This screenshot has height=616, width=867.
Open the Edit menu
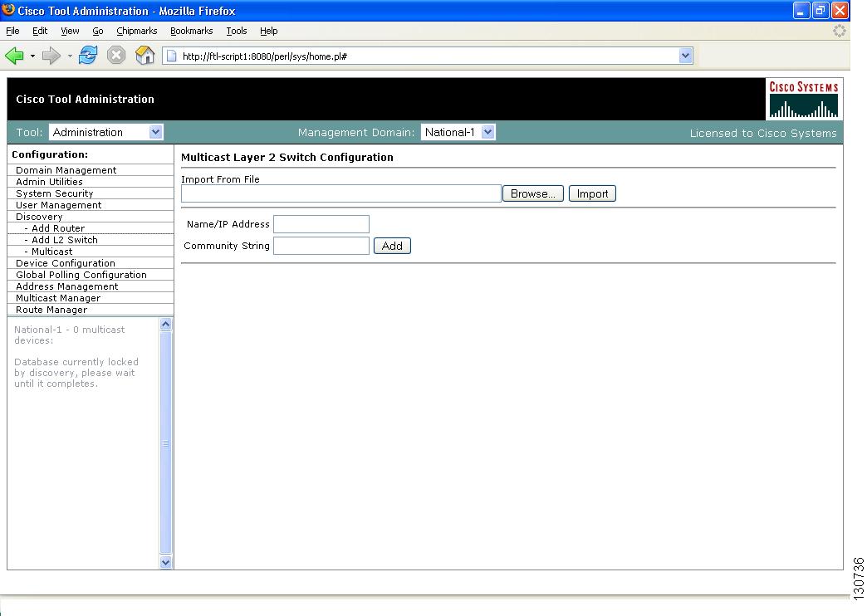tap(40, 31)
